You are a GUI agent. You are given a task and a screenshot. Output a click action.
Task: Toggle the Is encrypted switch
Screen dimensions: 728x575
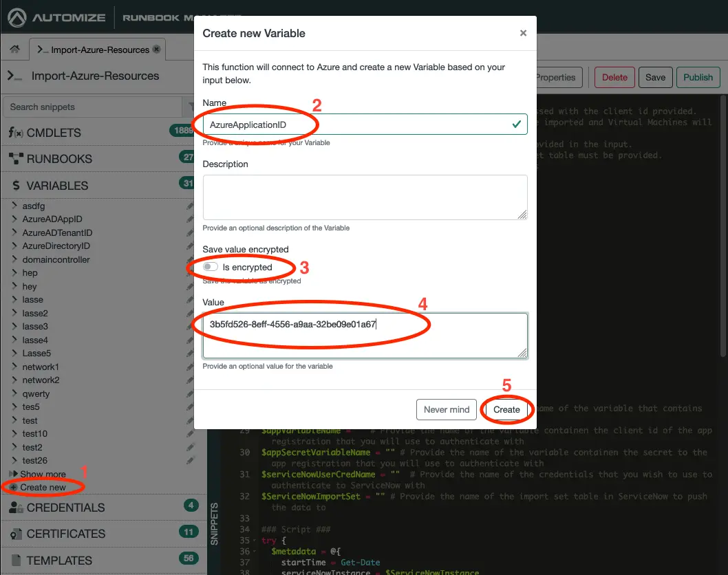pos(211,267)
